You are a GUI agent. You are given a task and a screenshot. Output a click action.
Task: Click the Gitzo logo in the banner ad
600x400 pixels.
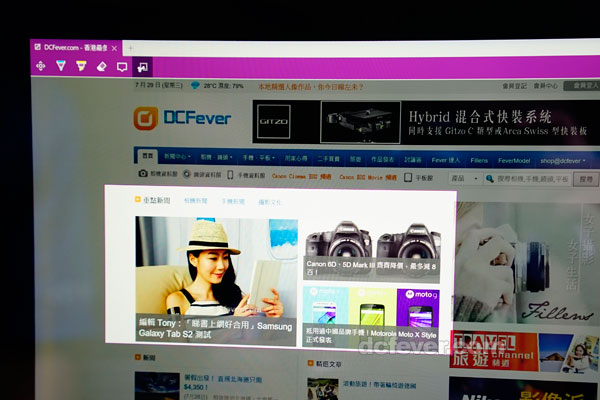[x=273, y=121]
